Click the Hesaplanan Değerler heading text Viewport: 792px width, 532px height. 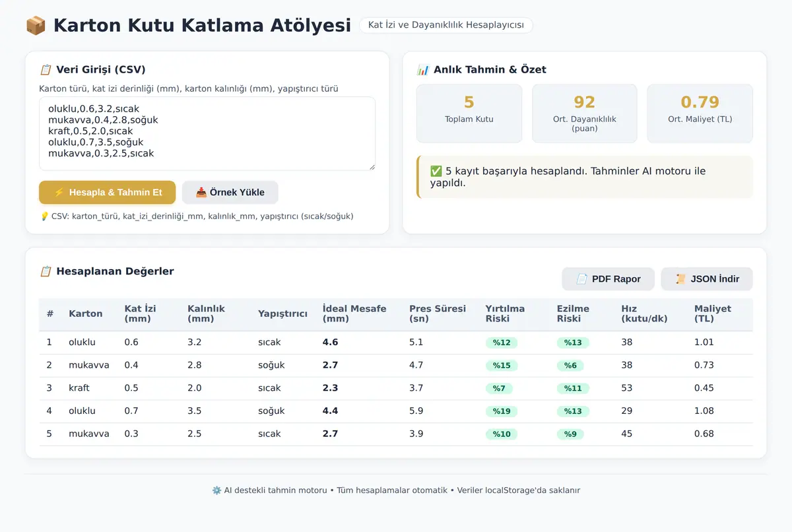tap(115, 271)
